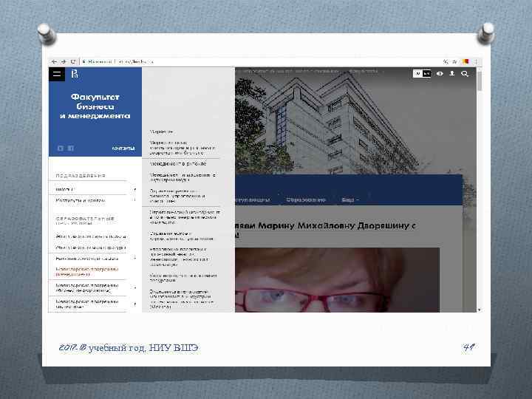Open the browser three-dot menu
The image size is (532, 399).
[x=476, y=61]
